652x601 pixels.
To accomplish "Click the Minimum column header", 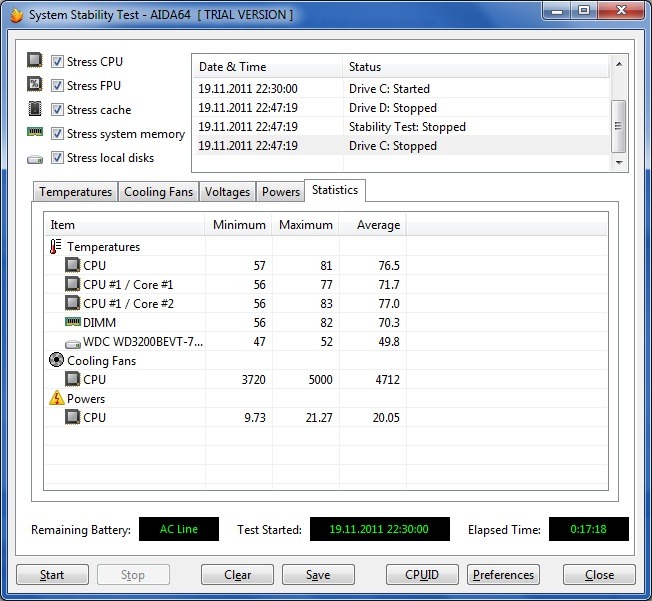I will (x=239, y=225).
